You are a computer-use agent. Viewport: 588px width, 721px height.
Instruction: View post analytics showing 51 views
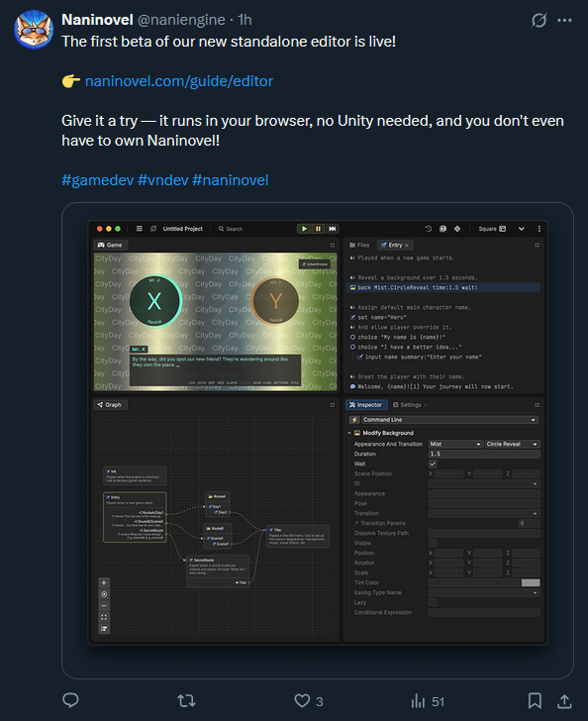click(428, 701)
